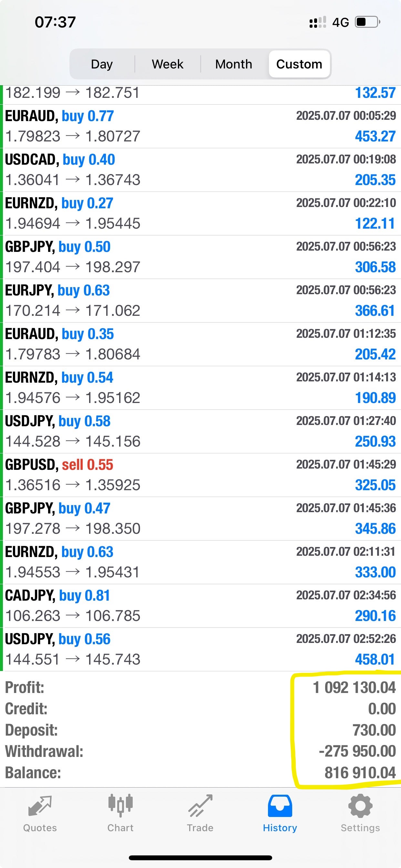The width and height of the screenshot is (401, 868).
Task: Open the GBPJPY buy 0.47 trade
Action: (200, 519)
